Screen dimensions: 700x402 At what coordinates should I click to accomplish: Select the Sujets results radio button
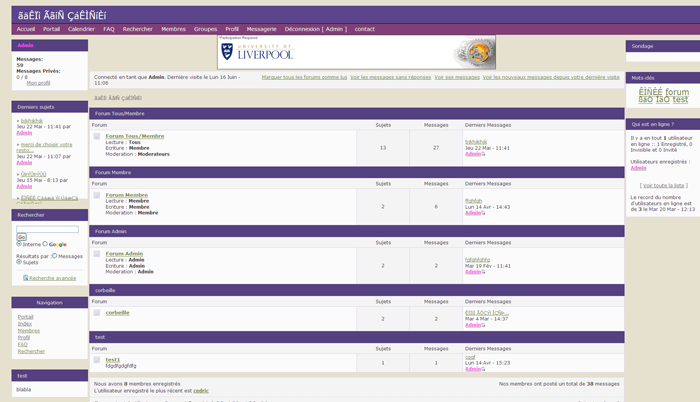click(19, 262)
